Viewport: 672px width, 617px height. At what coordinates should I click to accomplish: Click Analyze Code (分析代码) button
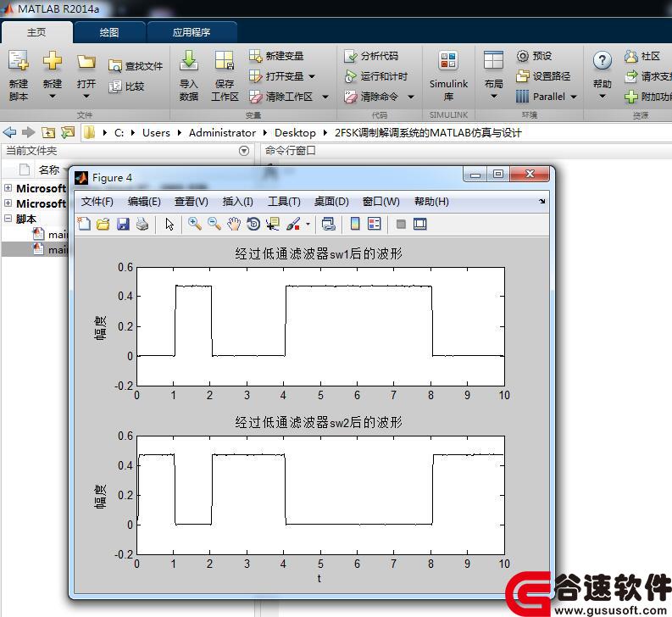(371, 56)
